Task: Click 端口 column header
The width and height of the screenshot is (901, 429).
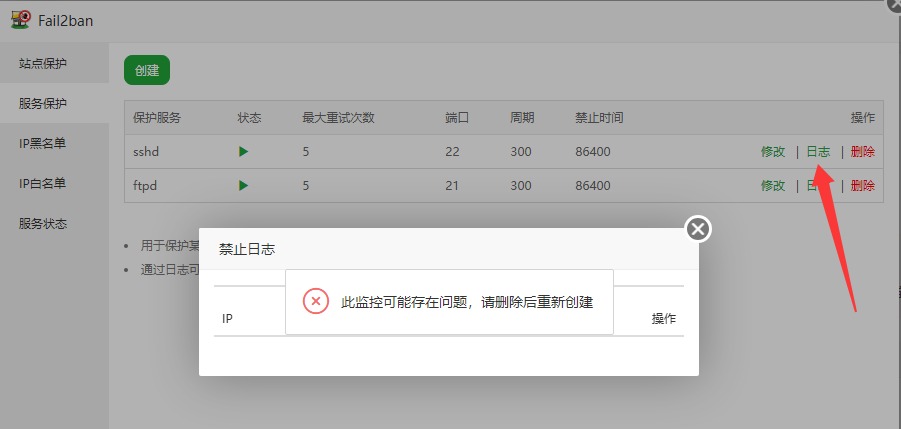Action: coord(457,118)
